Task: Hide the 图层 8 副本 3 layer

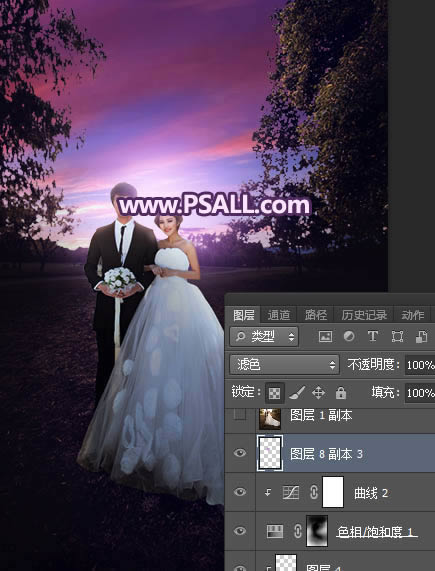Action: tap(240, 453)
